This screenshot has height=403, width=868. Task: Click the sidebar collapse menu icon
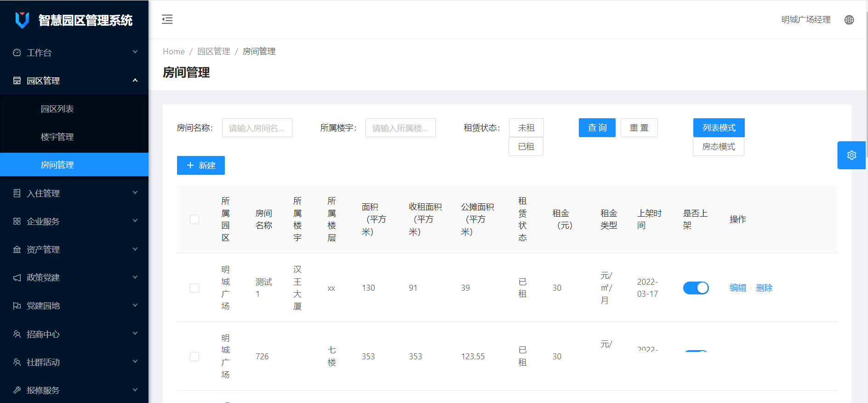pos(167,19)
